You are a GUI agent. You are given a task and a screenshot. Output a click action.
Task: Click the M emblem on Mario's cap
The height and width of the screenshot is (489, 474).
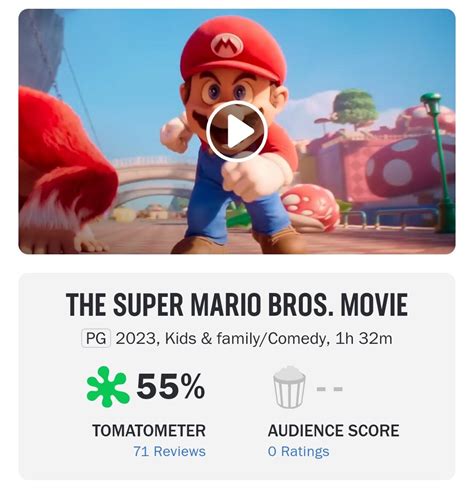tap(227, 46)
